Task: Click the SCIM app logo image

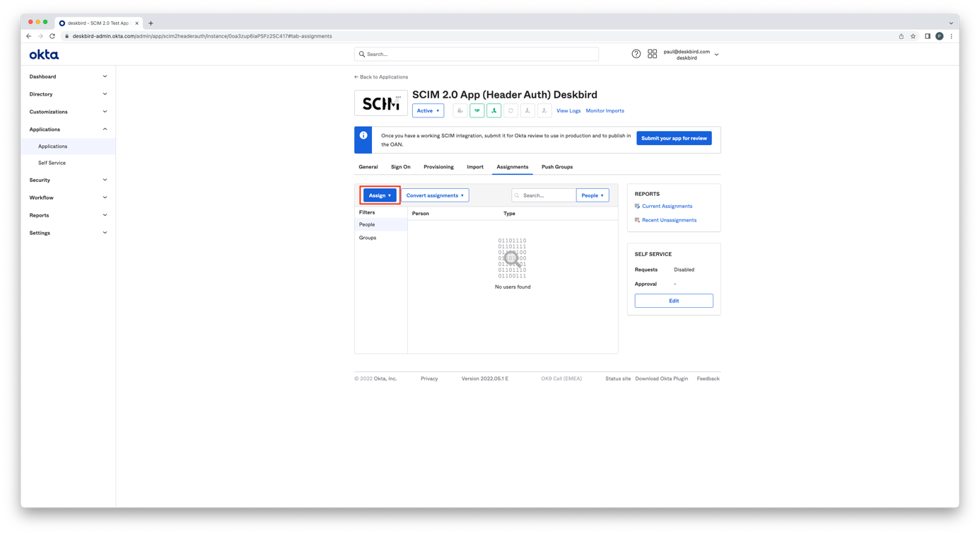Action: [380, 103]
